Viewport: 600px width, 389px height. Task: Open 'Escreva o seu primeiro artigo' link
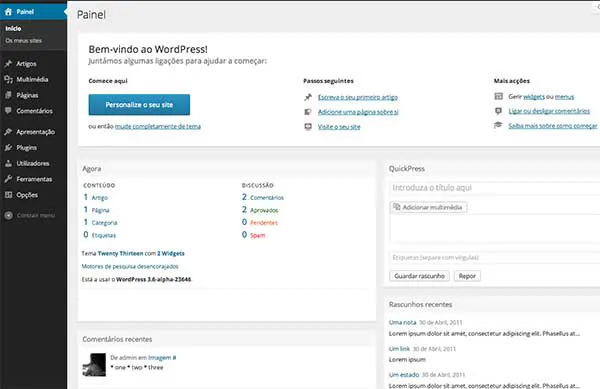click(358, 97)
